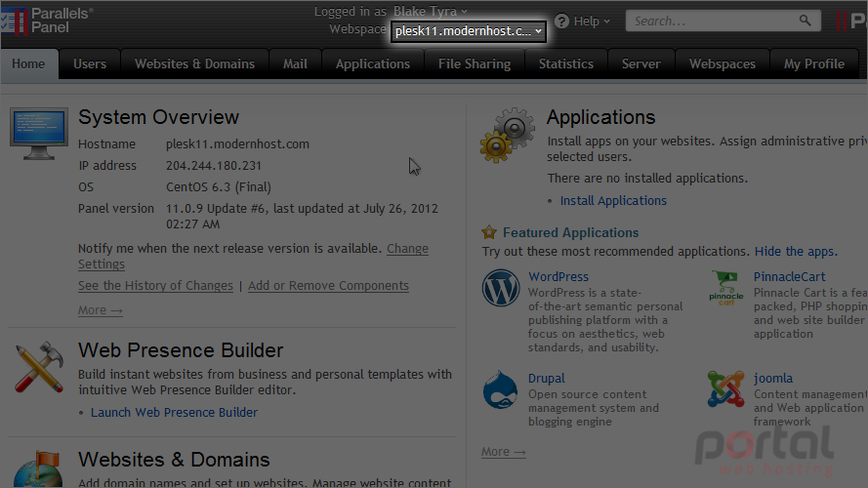Open the joomla application link

pyautogui.click(x=772, y=379)
